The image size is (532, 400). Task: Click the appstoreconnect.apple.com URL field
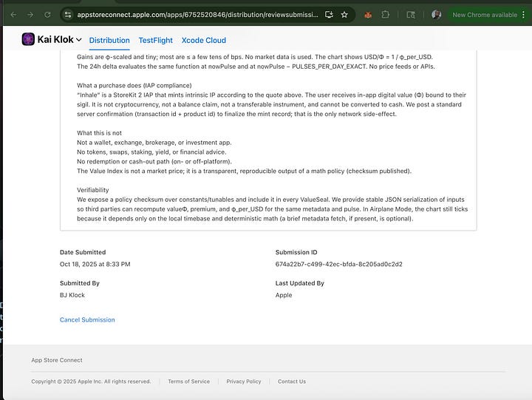(197, 15)
